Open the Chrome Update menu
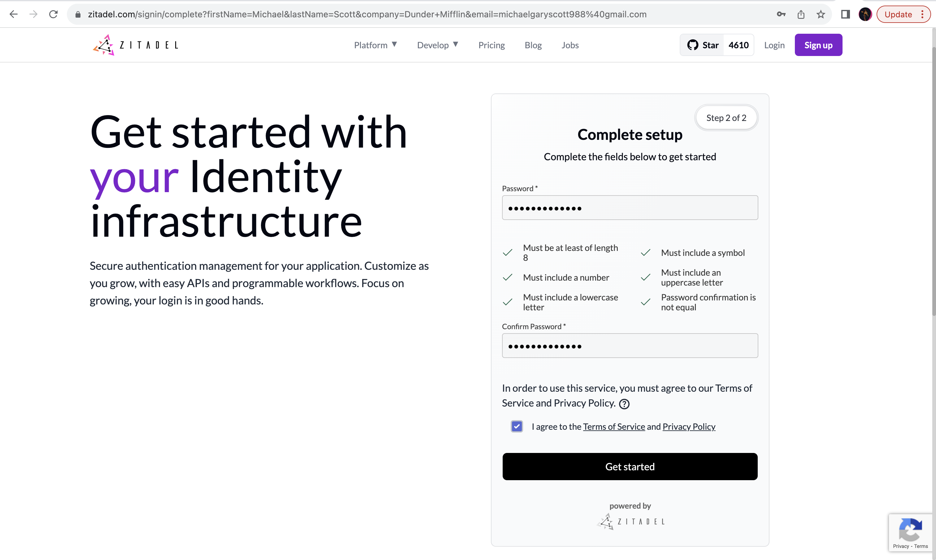The image size is (936, 560). pos(903,14)
